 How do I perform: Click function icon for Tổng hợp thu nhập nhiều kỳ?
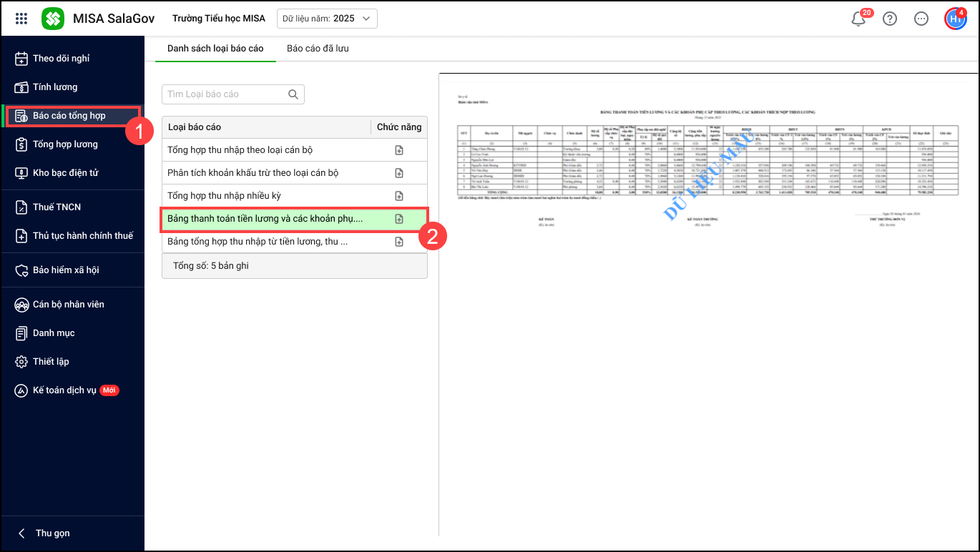click(399, 196)
